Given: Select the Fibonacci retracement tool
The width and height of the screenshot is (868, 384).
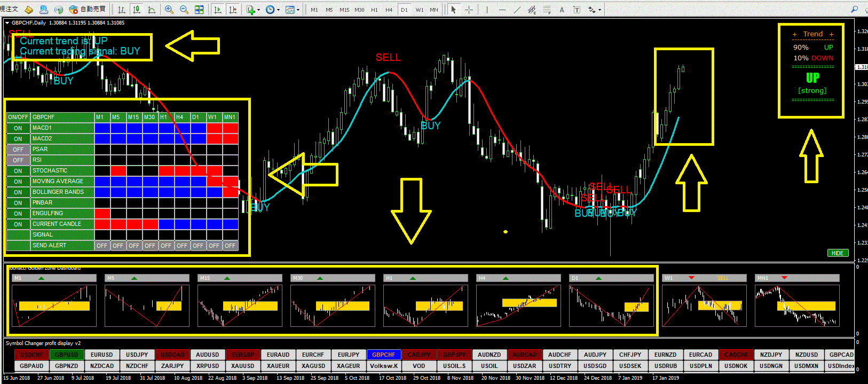Looking at the screenshot, I should pos(547,10).
